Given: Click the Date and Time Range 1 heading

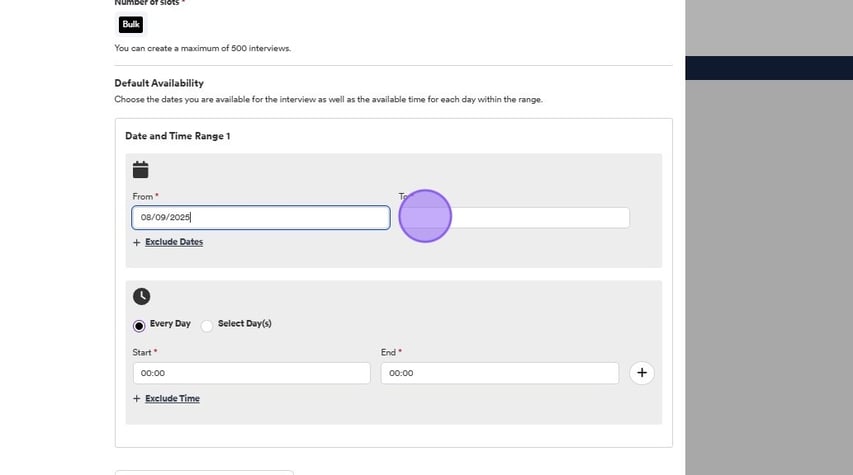Looking at the screenshot, I should [x=177, y=136].
